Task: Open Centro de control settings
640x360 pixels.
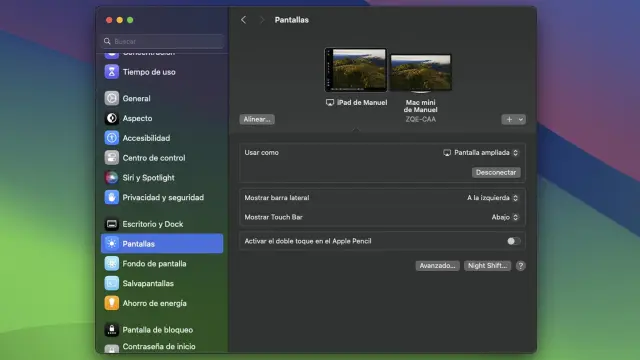Action: [x=162, y=158]
